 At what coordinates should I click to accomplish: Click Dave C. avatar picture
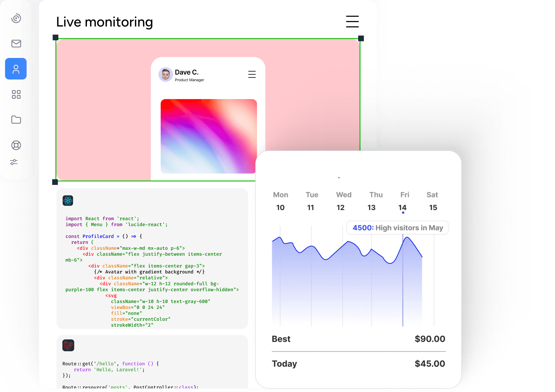(166, 74)
